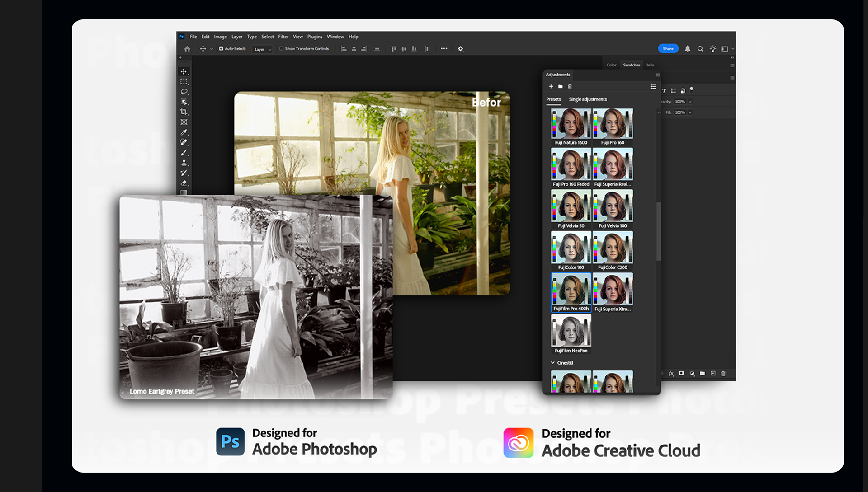Select the Clone Stamp tool
The width and height of the screenshot is (868, 492).
pyautogui.click(x=184, y=163)
